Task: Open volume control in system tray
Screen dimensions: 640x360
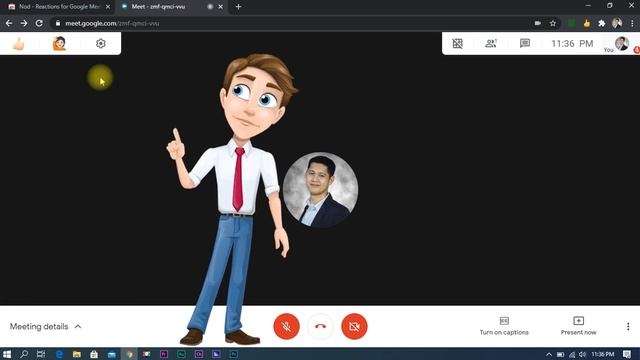Action: 582,354
